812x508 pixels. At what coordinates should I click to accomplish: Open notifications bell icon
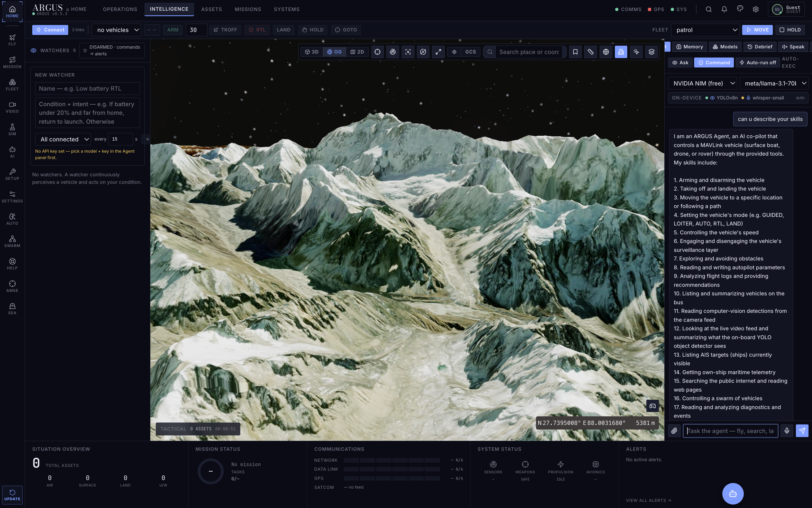(724, 9)
